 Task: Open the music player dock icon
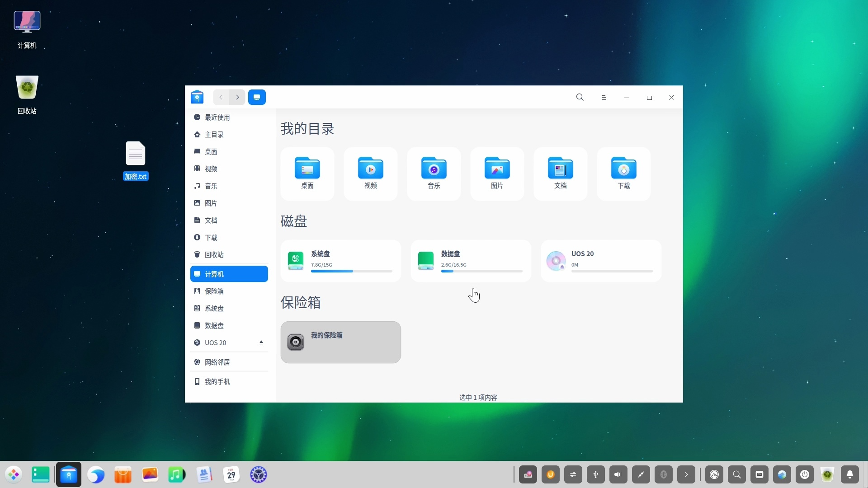[177, 475]
